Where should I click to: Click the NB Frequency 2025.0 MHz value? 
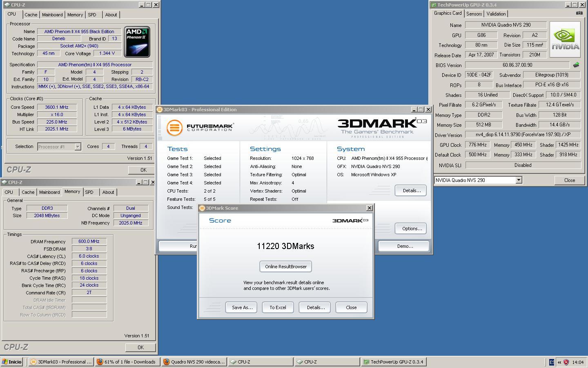(131, 223)
